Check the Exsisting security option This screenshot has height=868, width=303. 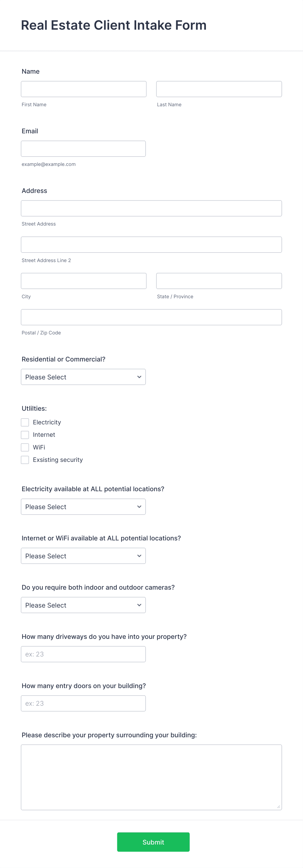pyautogui.click(x=24, y=459)
